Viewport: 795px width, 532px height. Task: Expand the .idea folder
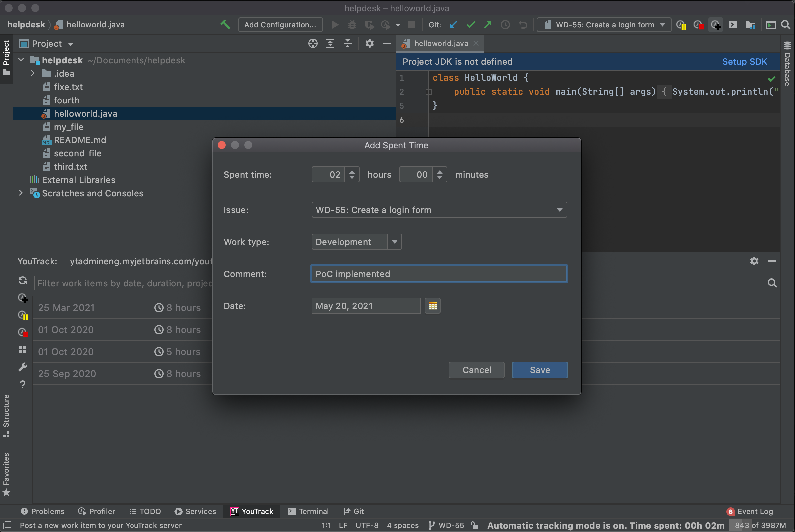point(33,73)
